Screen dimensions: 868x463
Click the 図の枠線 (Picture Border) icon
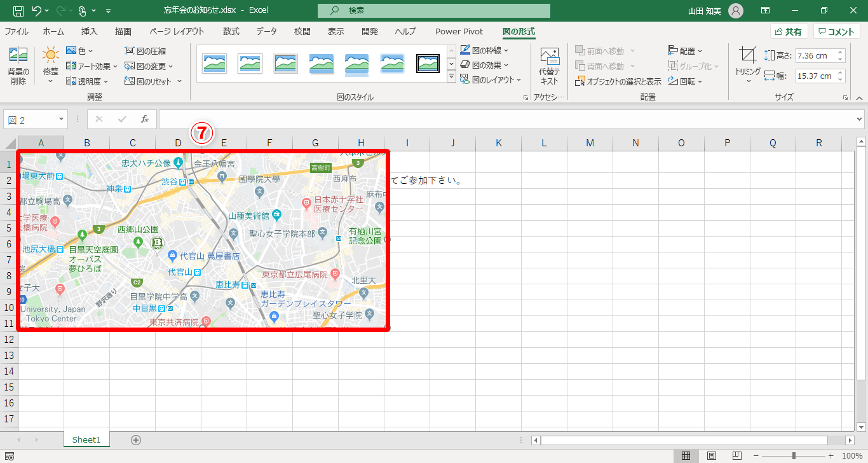point(485,50)
